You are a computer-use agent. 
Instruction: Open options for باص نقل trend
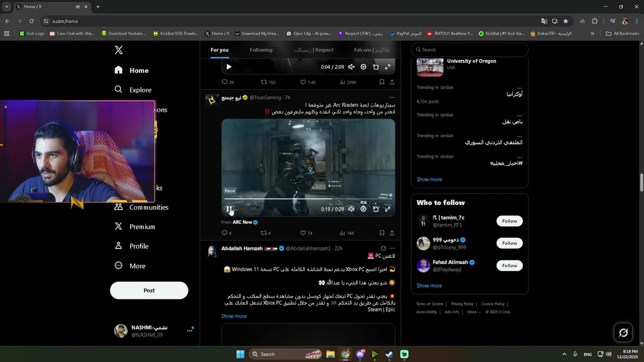(519, 115)
